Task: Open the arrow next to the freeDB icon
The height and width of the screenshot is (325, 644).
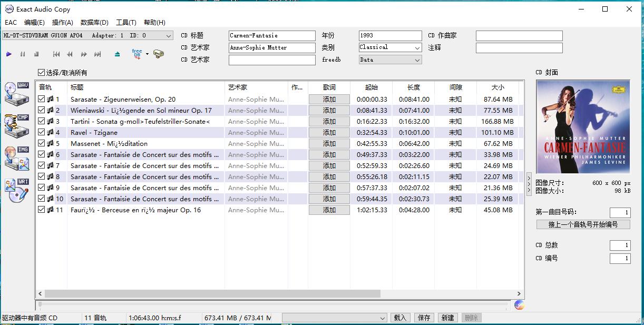Action: [x=147, y=54]
